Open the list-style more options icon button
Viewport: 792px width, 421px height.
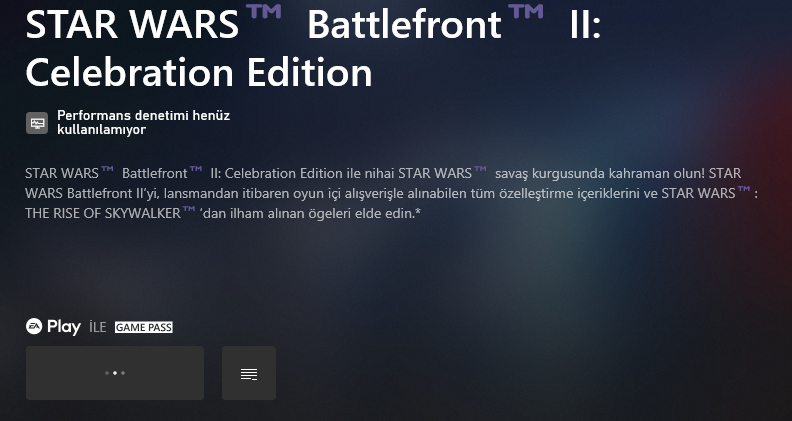249,373
